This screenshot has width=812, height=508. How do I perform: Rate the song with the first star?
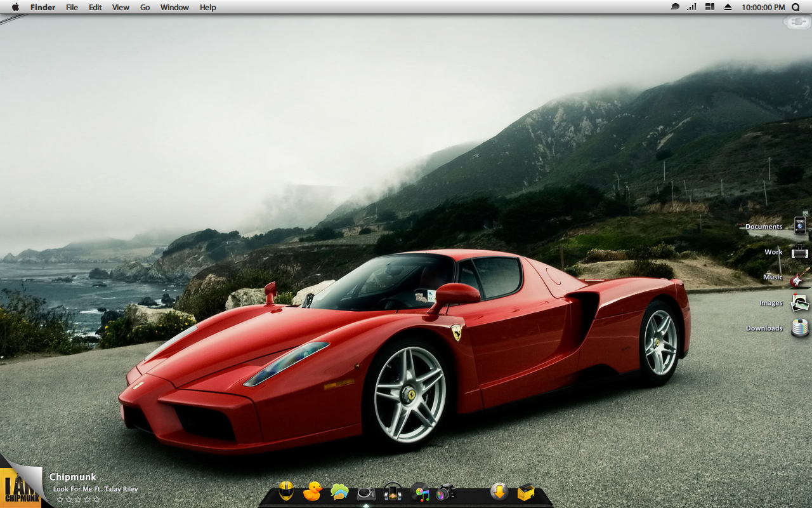pos(60,500)
